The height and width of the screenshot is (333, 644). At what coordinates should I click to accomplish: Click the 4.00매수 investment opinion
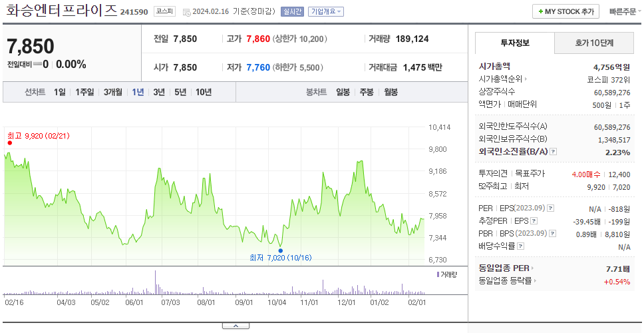(x=585, y=174)
